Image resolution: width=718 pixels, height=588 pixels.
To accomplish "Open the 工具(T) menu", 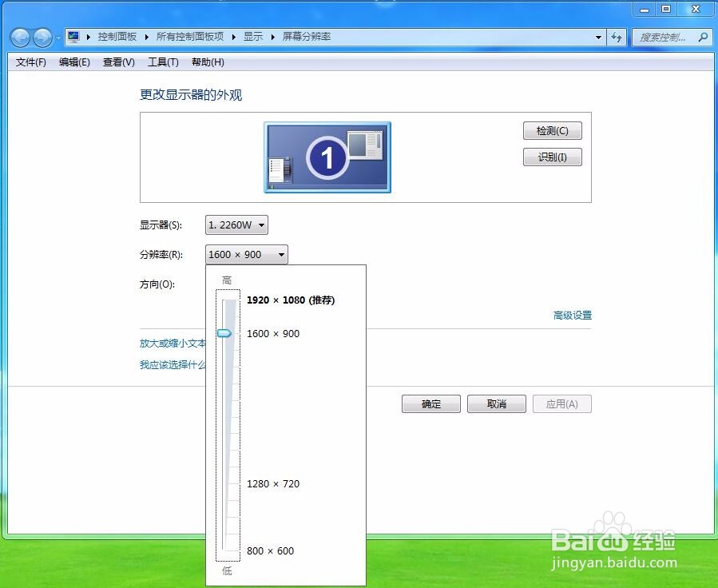I will (163, 62).
